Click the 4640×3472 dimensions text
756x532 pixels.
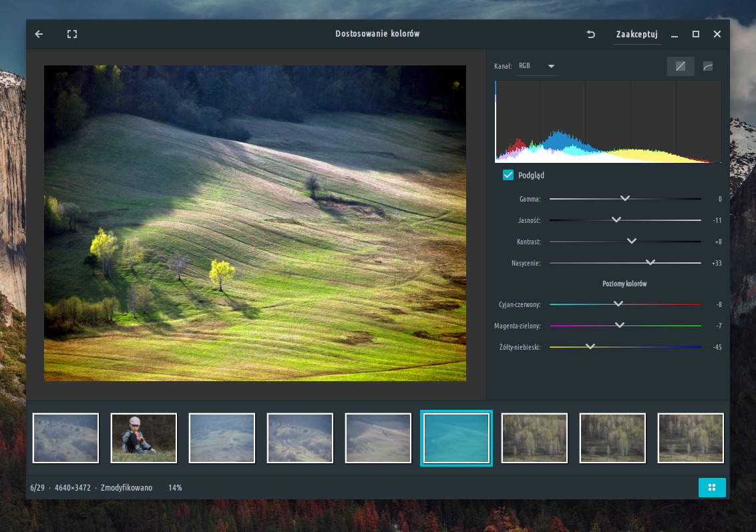73,488
